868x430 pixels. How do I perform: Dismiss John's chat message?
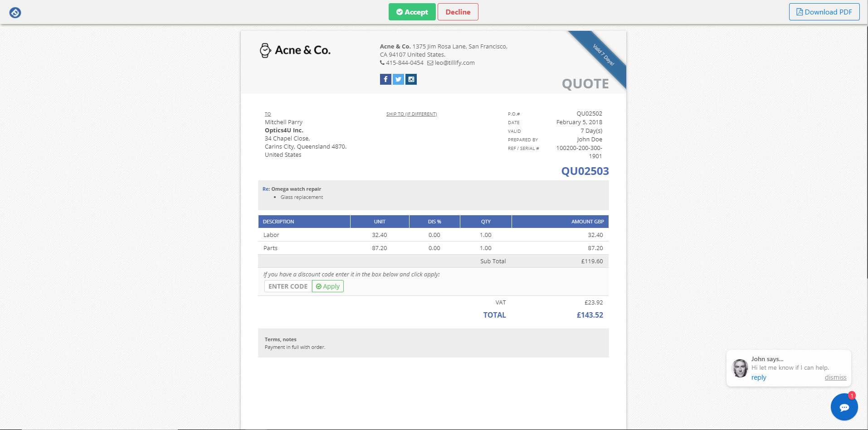click(835, 377)
